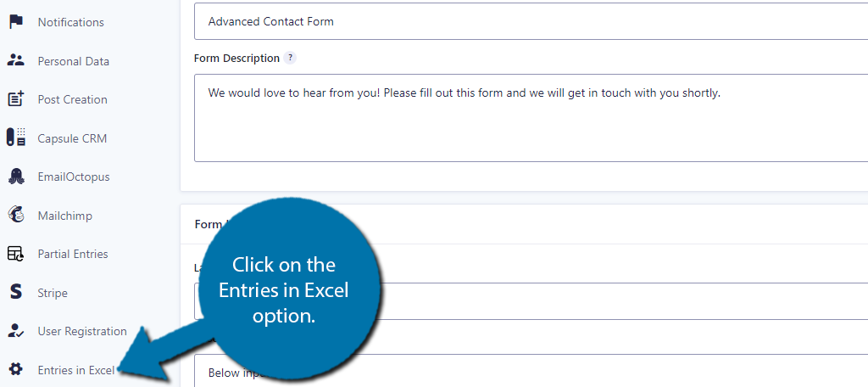Switch to Personal Data settings
The image size is (868, 387).
pos(73,61)
